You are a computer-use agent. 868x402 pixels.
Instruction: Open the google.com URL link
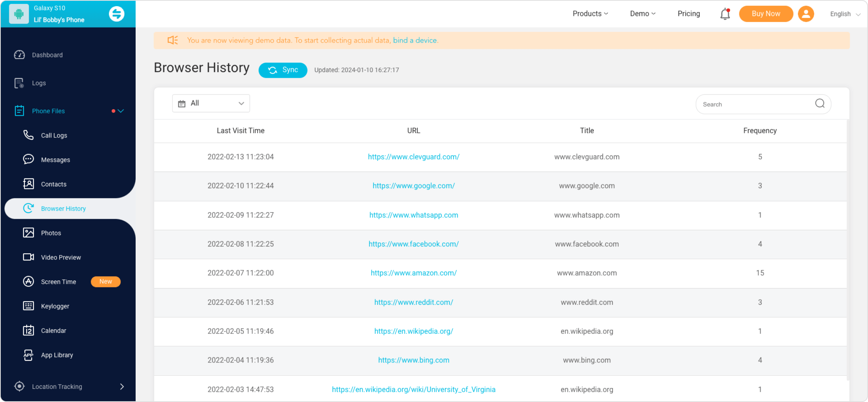pyautogui.click(x=413, y=186)
